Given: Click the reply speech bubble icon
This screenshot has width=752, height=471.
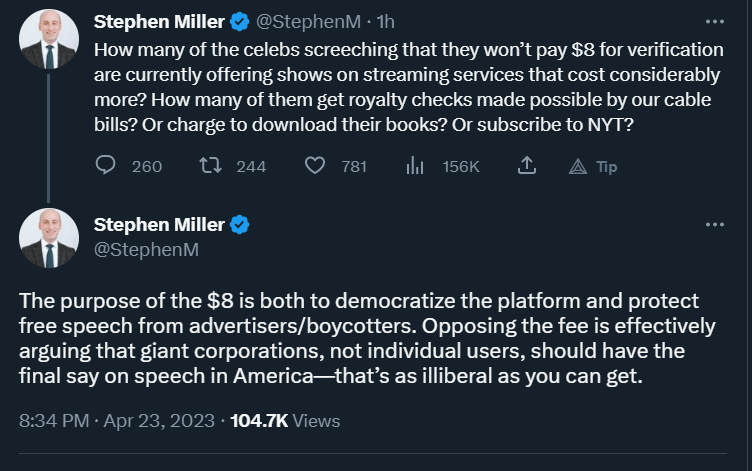Looking at the screenshot, I should coord(106,165).
